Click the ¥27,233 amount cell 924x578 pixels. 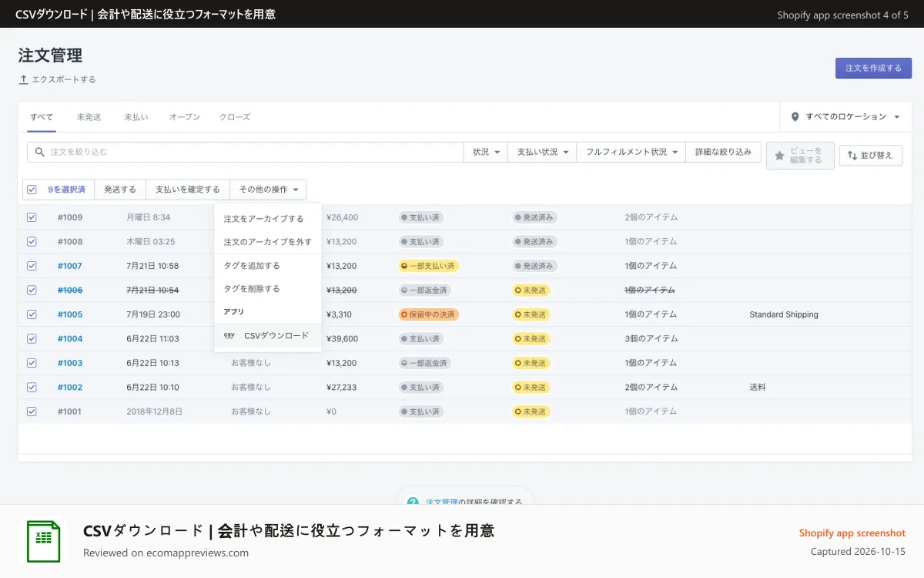point(341,388)
